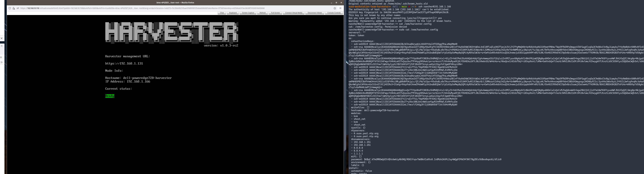Click Connect Virtual Media button

coord(294,13)
